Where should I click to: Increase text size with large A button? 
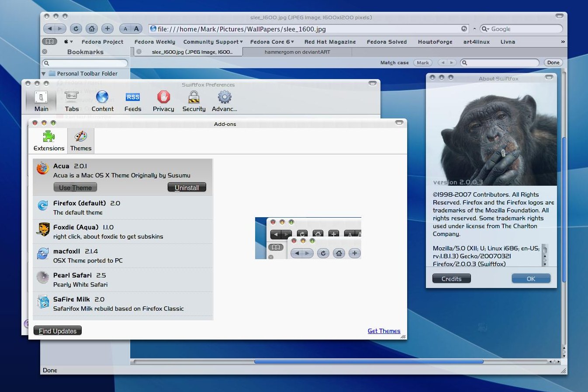pos(136,29)
